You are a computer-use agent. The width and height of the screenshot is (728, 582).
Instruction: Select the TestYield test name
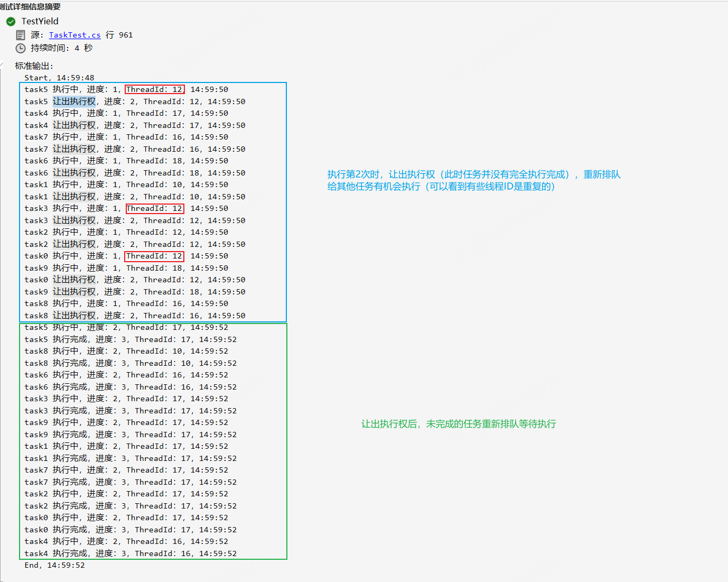point(40,21)
